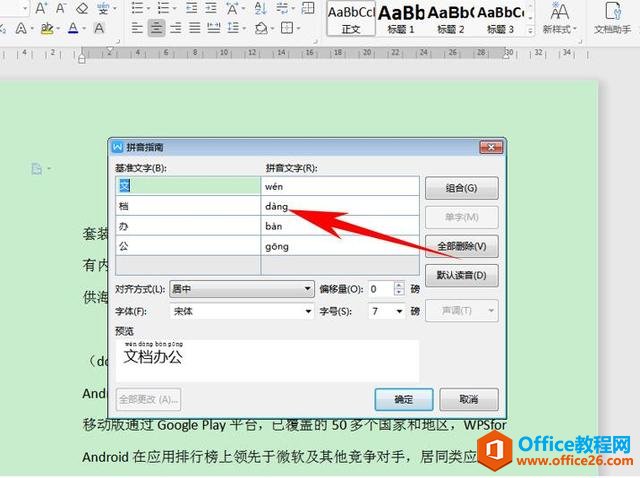Click the numbered list icon
The height and width of the screenshot is (478, 640).
coord(163,8)
